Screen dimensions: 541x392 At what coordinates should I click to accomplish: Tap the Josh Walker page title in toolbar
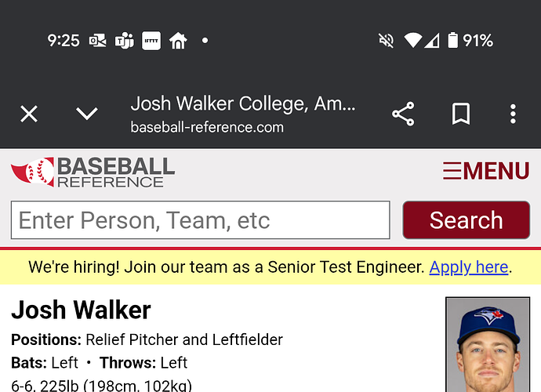coord(243,103)
